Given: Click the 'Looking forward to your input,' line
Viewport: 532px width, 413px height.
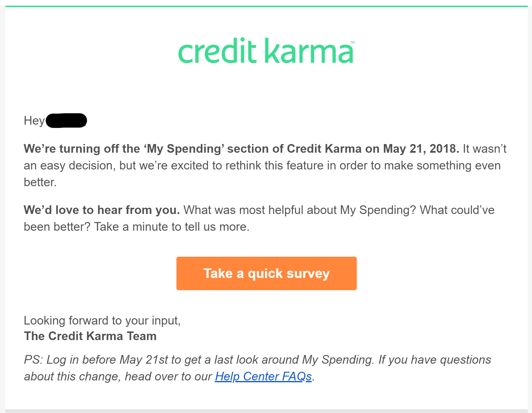Looking at the screenshot, I should [102, 320].
